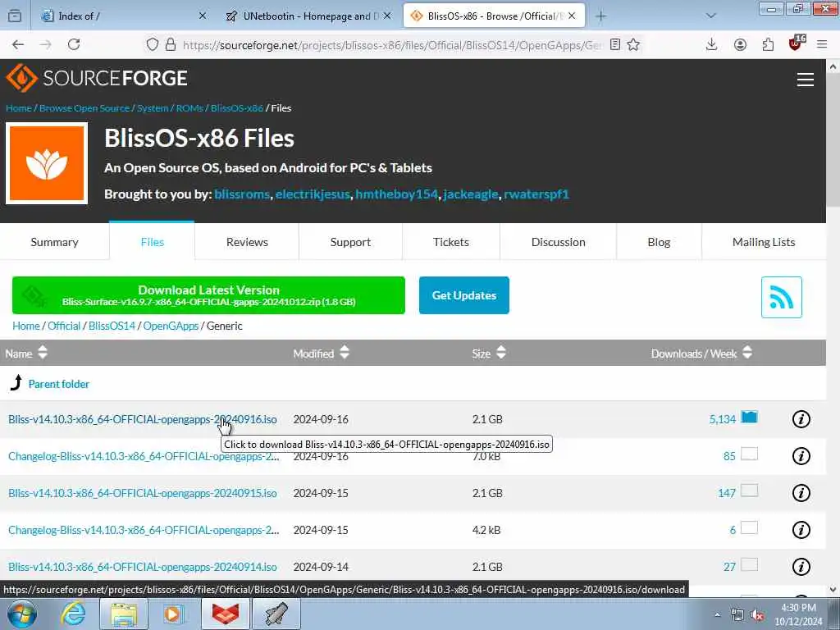Open 5,134 downloads stats link

pos(723,419)
